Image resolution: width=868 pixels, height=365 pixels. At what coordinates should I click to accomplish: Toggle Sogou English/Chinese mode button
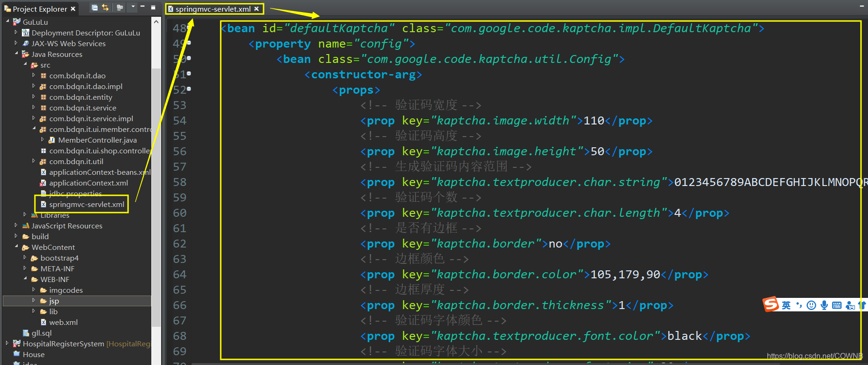(x=787, y=305)
